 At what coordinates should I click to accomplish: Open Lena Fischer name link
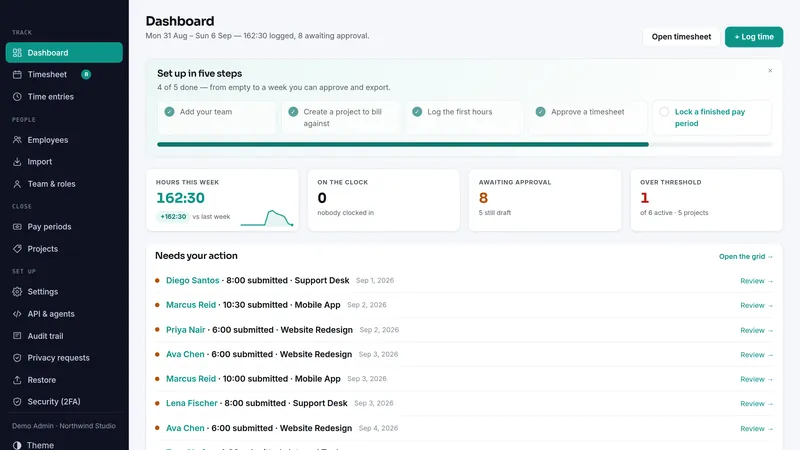191,403
